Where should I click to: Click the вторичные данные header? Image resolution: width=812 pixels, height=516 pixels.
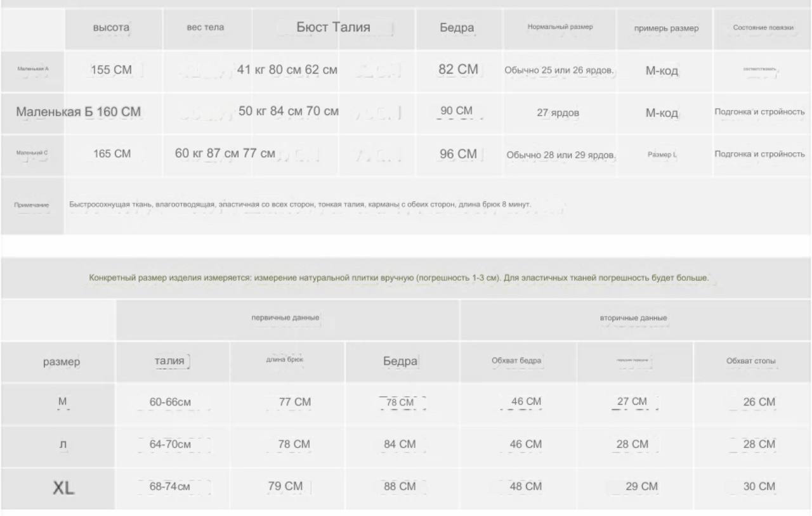pyautogui.click(x=633, y=318)
